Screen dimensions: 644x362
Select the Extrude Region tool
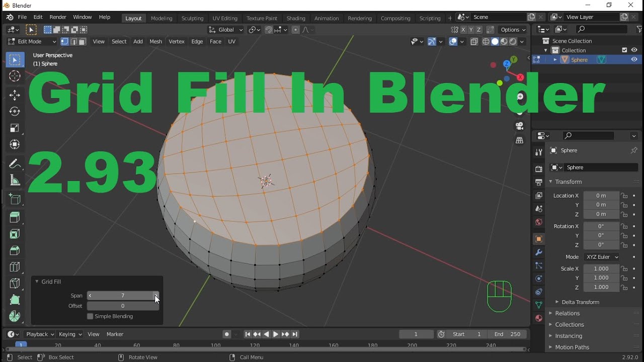point(15,218)
